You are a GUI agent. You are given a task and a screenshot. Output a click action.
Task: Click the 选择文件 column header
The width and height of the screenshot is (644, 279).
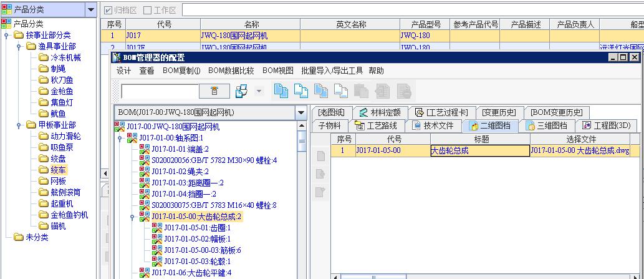coord(581,139)
